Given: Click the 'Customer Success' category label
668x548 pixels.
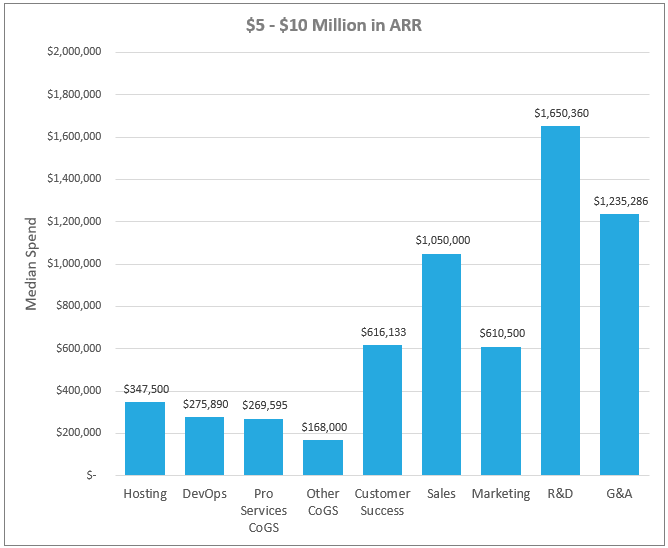Looking at the screenshot, I should tap(382, 502).
